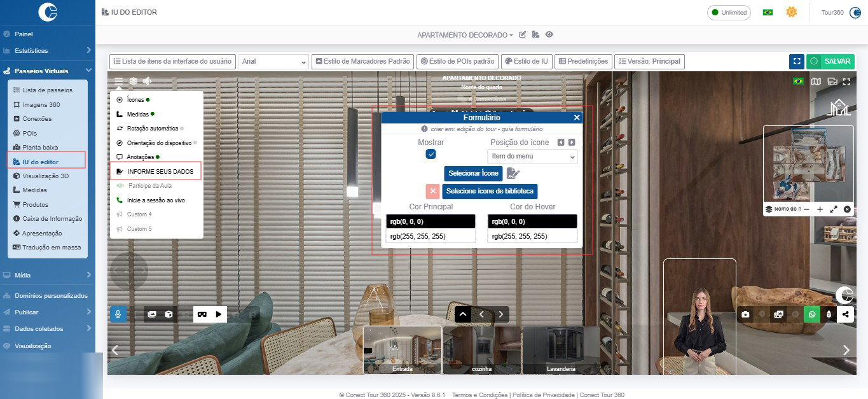
Task: Click the blue fullscreen button beside Salvar
Action: [796, 62]
